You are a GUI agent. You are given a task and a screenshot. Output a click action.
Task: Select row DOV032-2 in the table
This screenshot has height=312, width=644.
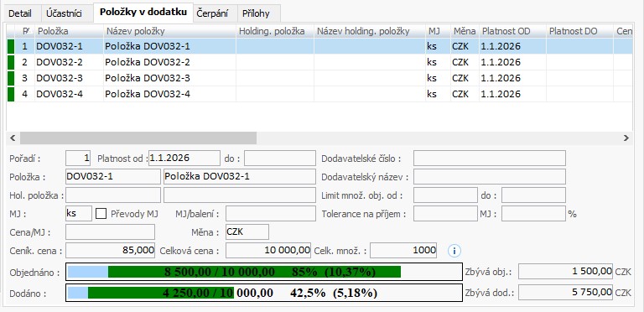click(319, 62)
